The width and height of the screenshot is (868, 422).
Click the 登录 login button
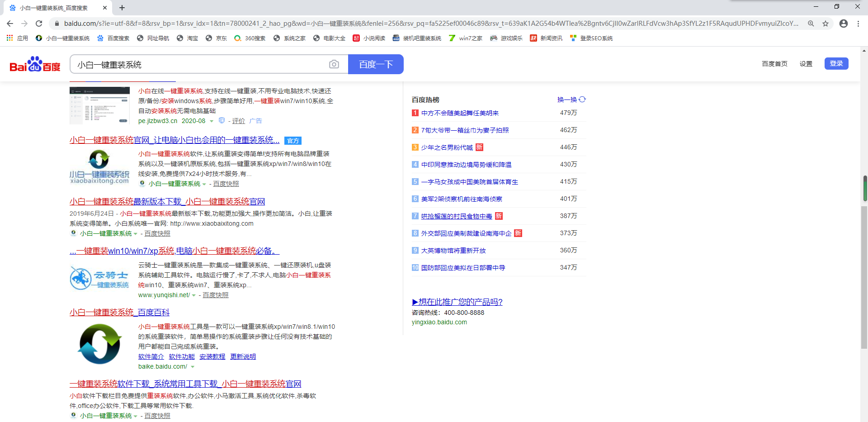pyautogui.click(x=836, y=64)
